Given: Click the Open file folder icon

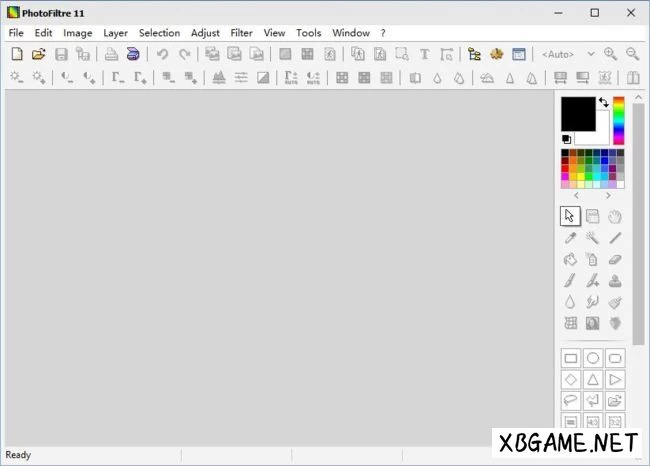Looking at the screenshot, I should [x=39, y=54].
